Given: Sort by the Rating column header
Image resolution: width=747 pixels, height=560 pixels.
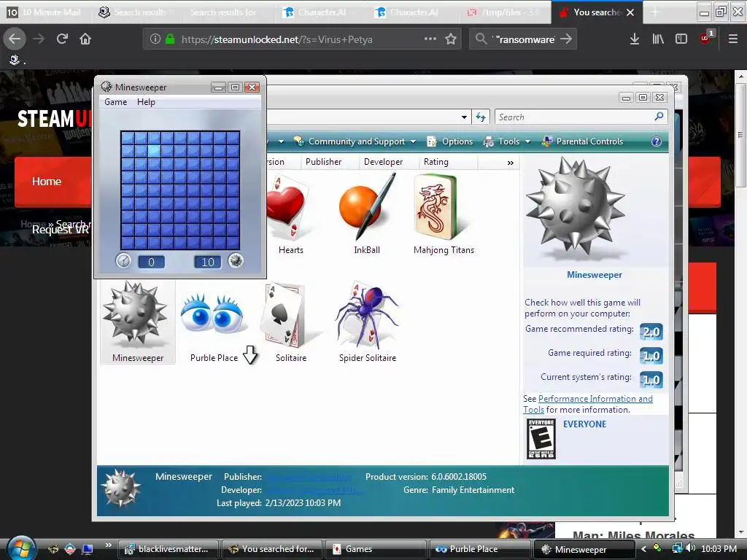Looking at the screenshot, I should pyautogui.click(x=436, y=162).
